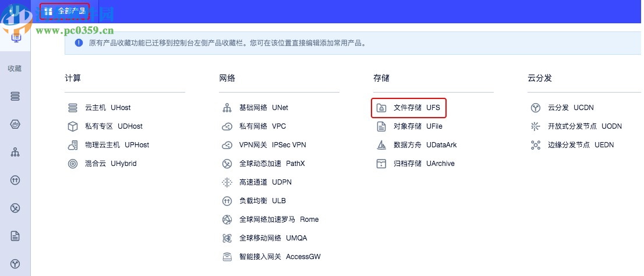Click the 全部产品 grid icon
The width and height of the screenshot is (644, 276).
[x=48, y=12]
